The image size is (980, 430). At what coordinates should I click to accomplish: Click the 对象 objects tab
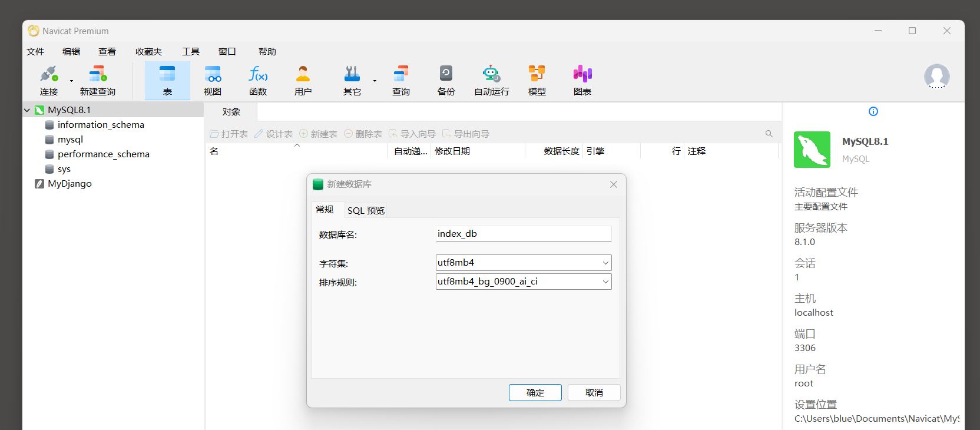click(231, 112)
